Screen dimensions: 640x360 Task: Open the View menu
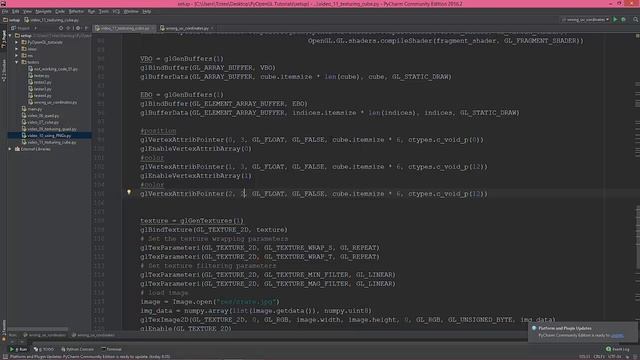[x=27, y=11]
